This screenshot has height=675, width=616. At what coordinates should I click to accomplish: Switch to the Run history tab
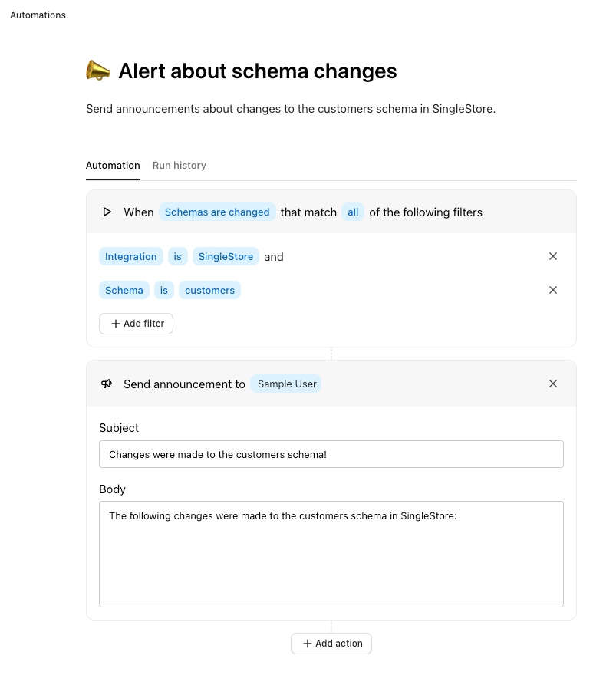(180, 166)
